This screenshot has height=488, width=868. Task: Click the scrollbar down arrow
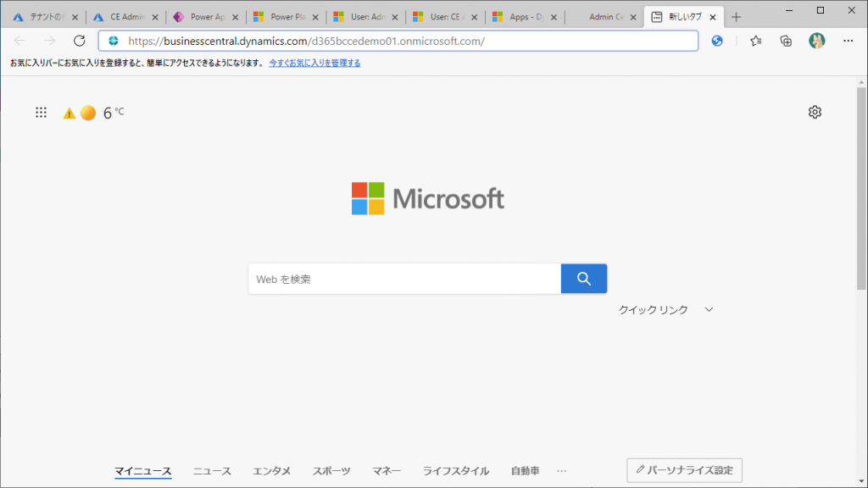point(861,482)
